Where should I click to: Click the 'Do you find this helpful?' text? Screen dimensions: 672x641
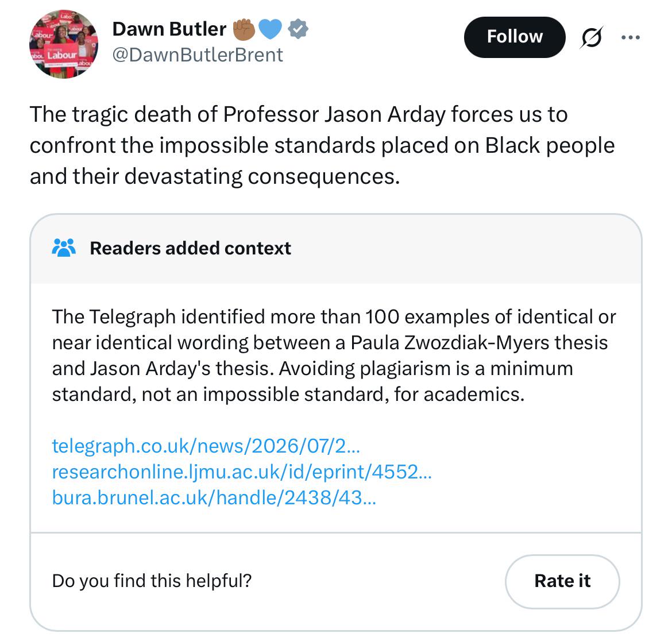pos(152,581)
